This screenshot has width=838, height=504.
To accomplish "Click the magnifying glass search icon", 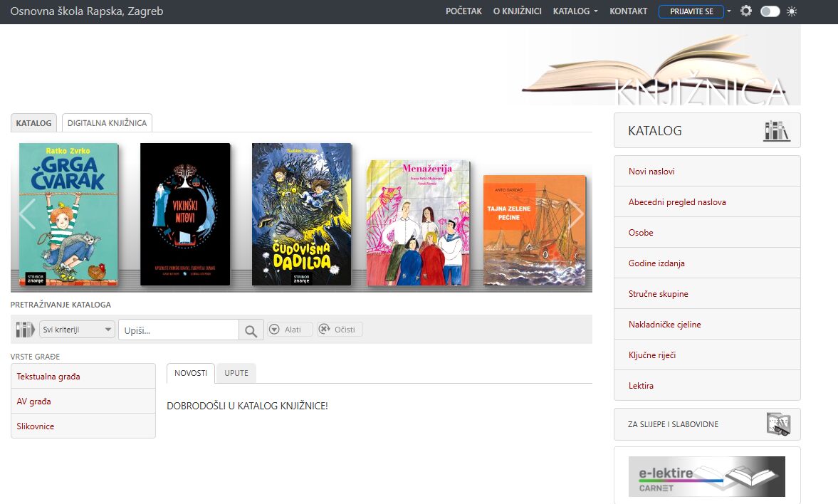I will click(250, 330).
